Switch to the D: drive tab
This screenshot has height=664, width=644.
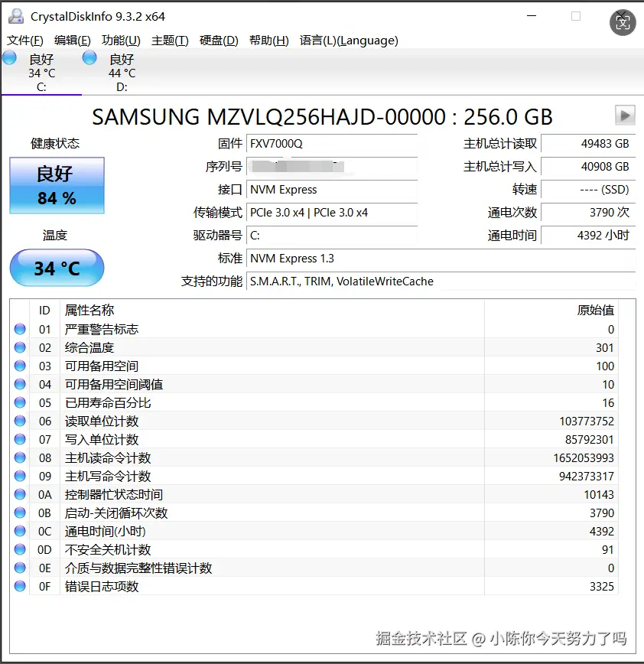point(119,73)
